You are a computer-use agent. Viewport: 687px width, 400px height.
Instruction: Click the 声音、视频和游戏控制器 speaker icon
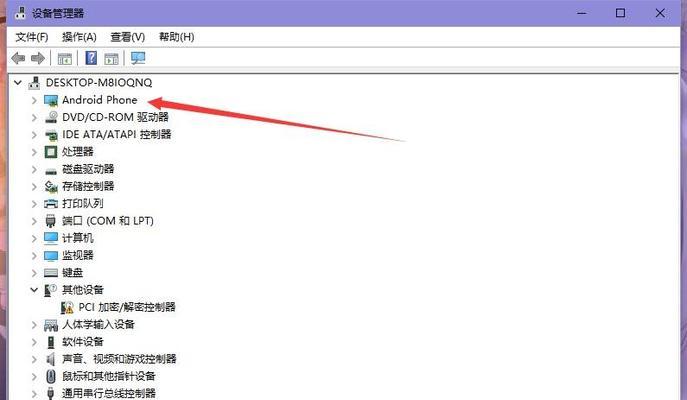pyautogui.click(x=51, y=359)
